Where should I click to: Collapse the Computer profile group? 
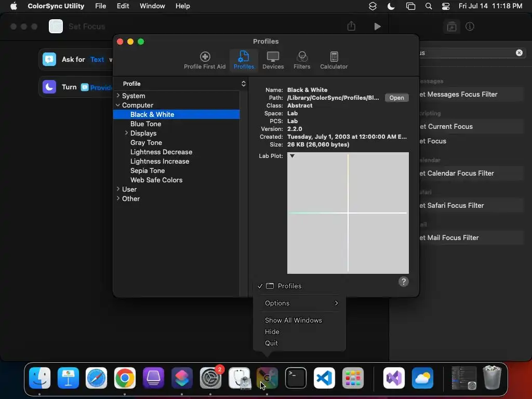(x=118, y=105)
